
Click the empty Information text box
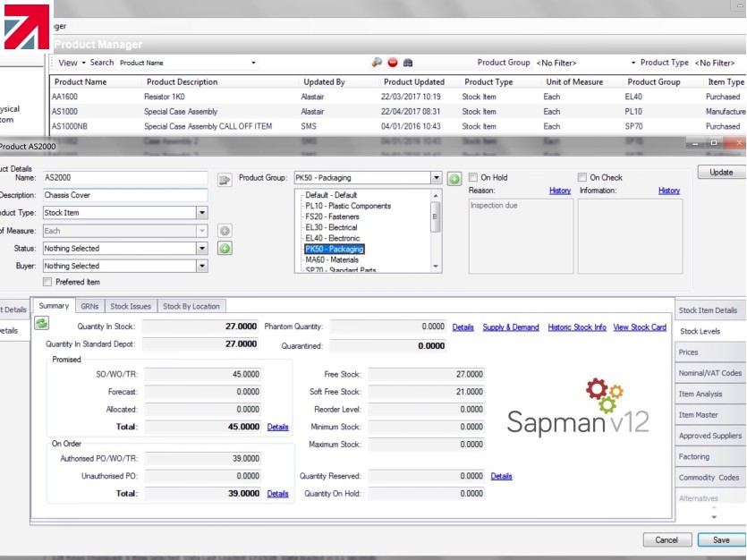pyautogui.click(x=631, y=236)
